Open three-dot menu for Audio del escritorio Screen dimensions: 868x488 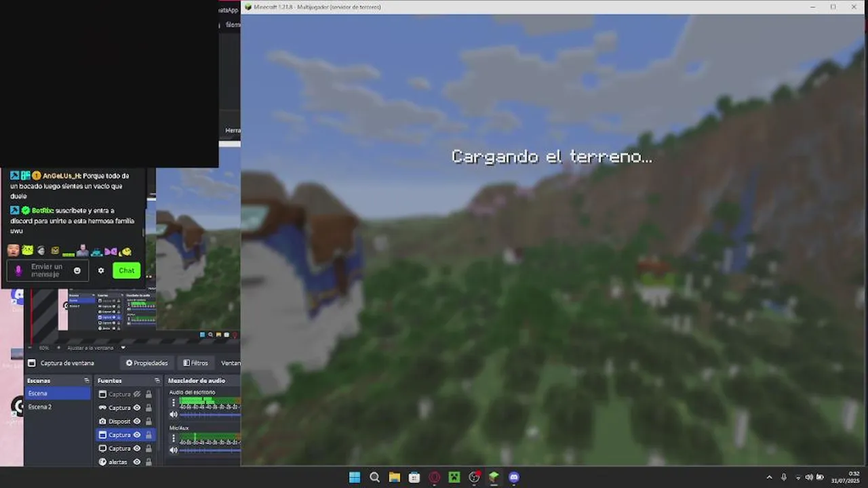click(x=174, y=403)
